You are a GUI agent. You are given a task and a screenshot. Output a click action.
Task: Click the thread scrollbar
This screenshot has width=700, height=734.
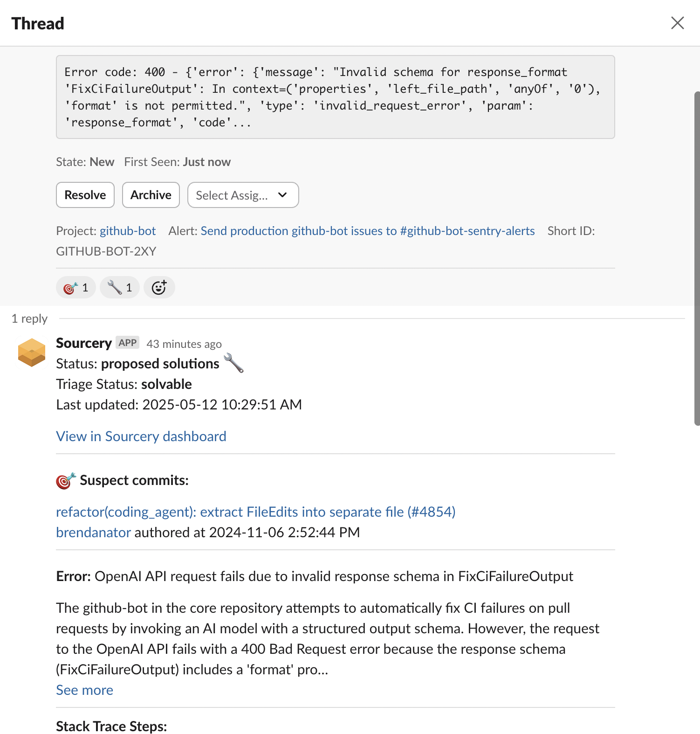tap(697, 259)
